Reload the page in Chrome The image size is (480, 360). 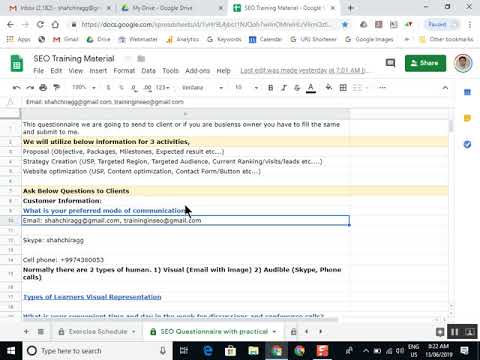click(x=40, y=24)
